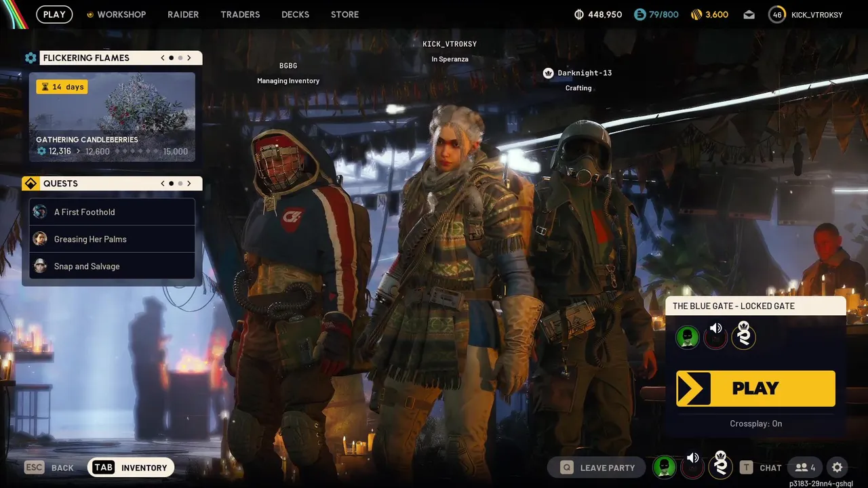The image size is (868, 488).
Task: Click the A First Foothold quest portrait
Action: pos(40,212)
